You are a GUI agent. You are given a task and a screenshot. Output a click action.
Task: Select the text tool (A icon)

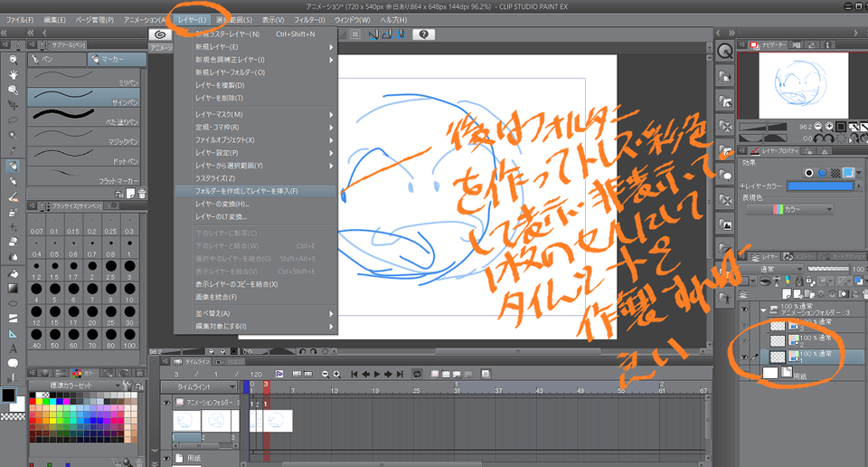click(x=14, y=348)
